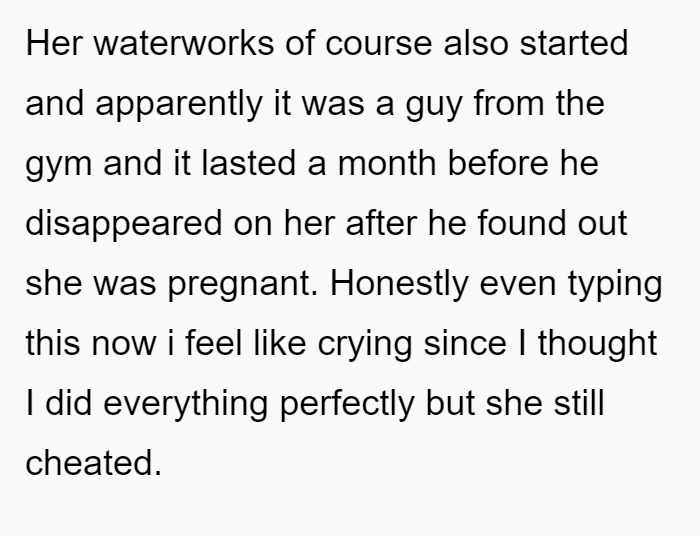The image size is (700, 536).
Task: Click the word "waterworks" in first line
Action: click(183, 43)
